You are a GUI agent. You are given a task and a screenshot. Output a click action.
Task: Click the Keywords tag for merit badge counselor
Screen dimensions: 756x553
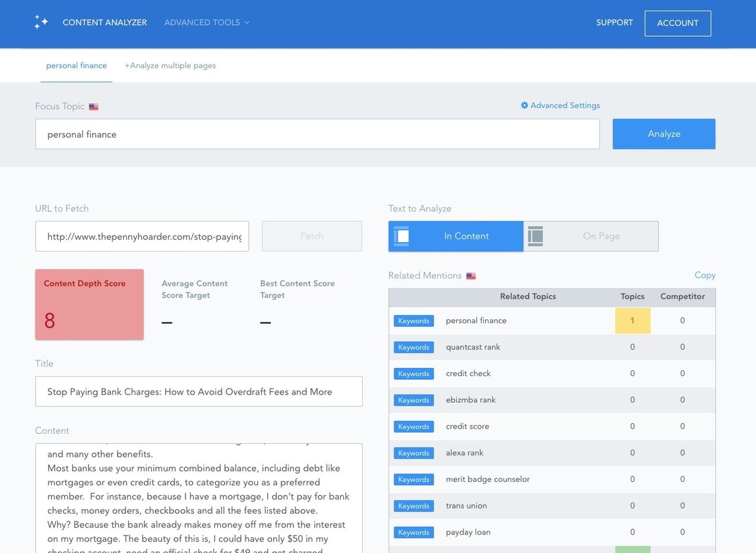tap(414, 479)
